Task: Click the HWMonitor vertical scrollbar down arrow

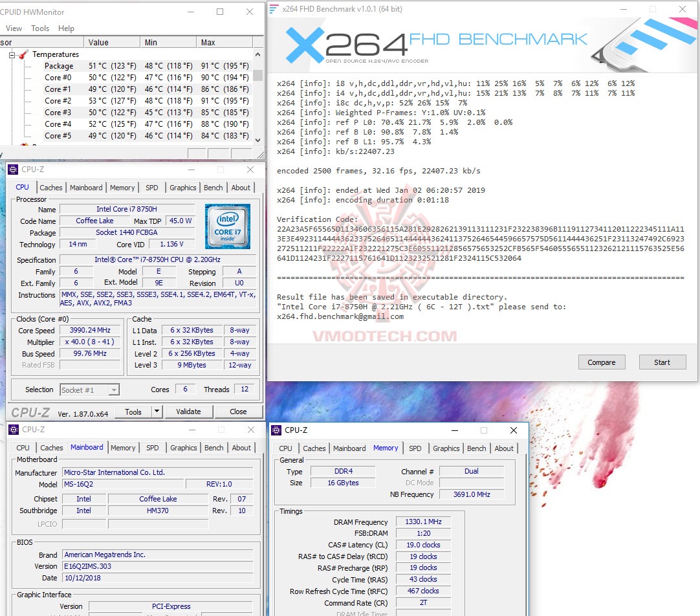Action: point(257,140)
